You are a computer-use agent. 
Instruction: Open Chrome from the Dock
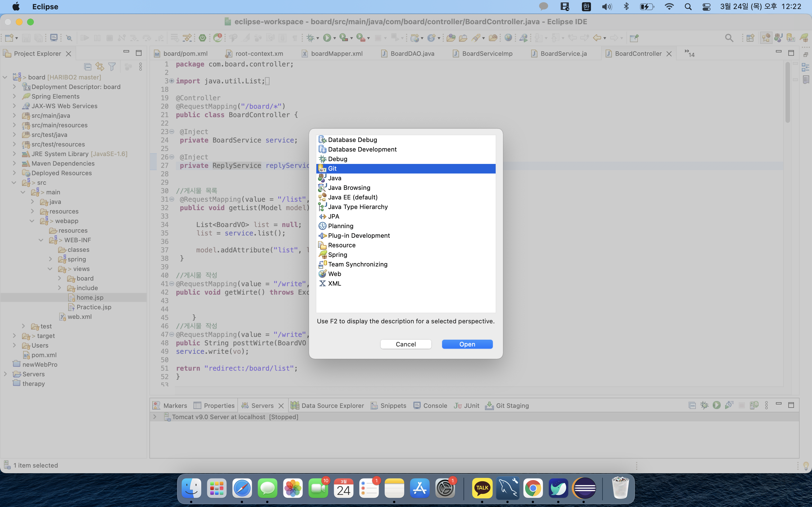tap(533, 488)
